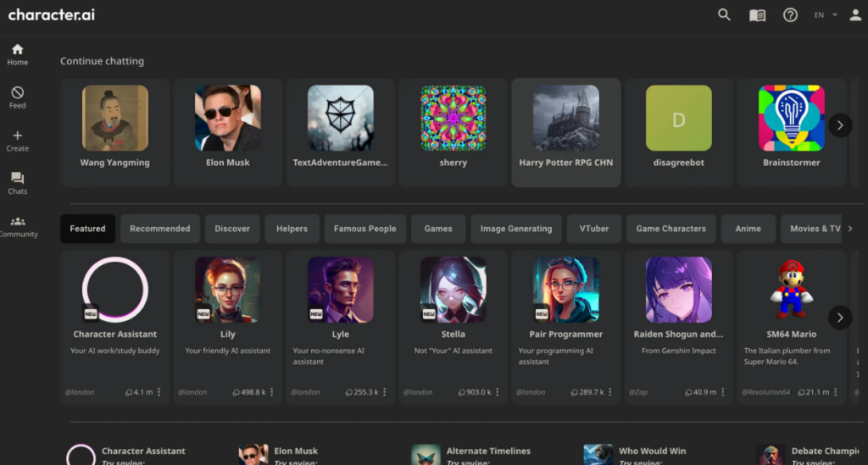
Task: Open Character Assistant featured card
Action: click(114, 327)
